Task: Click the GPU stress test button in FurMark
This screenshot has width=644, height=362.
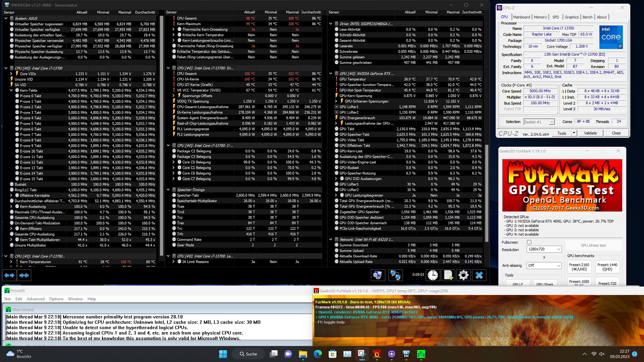Action: click(593, 245)
